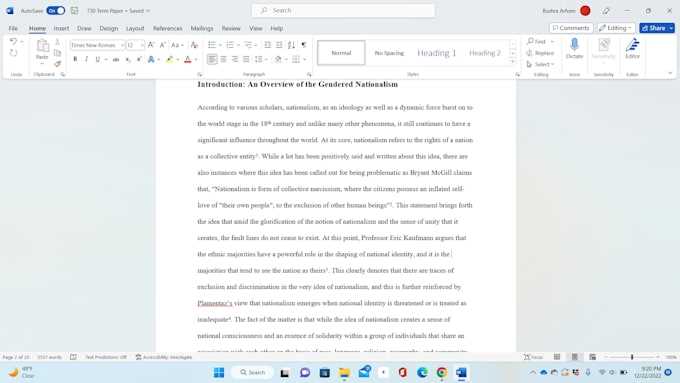Open the Borders dropdown arrow
Viewport: 680px width, 383px height.
(x=304, y=59)
